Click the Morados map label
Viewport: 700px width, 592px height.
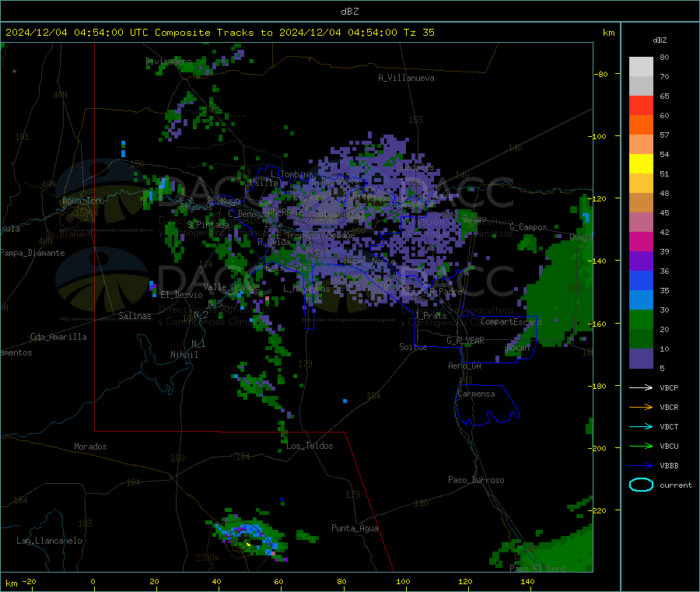(x=90, y=447)
